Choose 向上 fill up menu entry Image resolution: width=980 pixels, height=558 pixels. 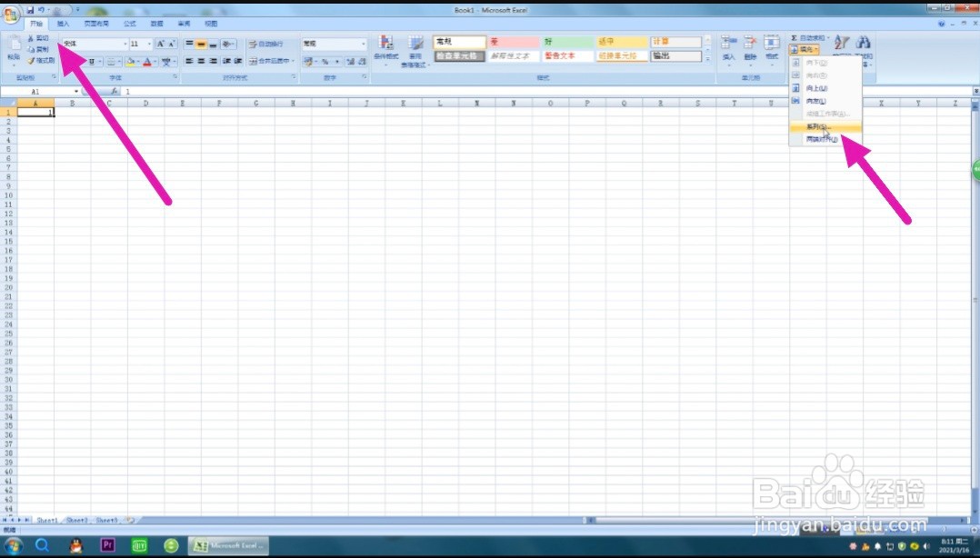coord(825,89)
